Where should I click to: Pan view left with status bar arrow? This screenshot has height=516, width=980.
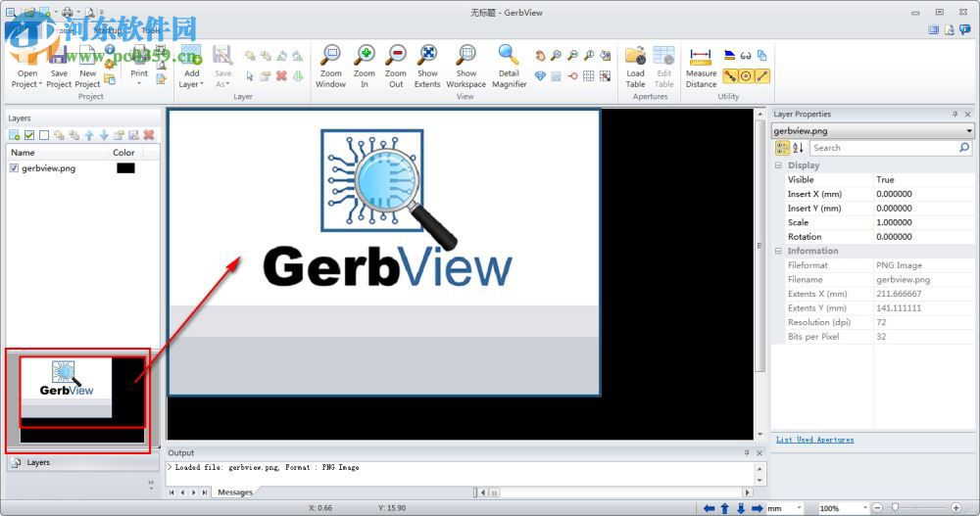[x=709, y=508]
